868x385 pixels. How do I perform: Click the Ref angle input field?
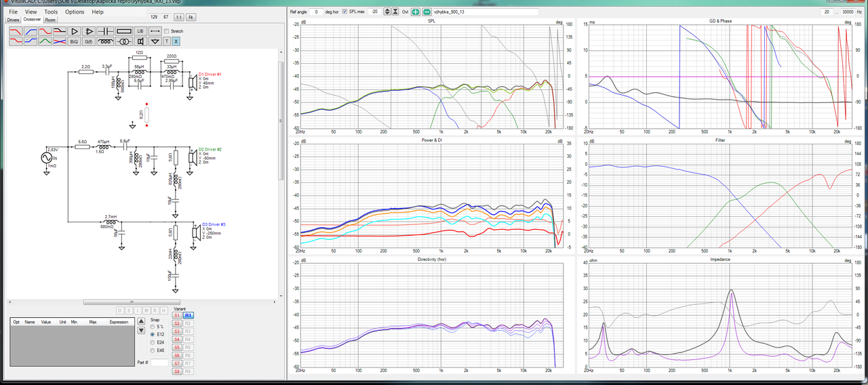pyautogui.click(x=316, y=12)
